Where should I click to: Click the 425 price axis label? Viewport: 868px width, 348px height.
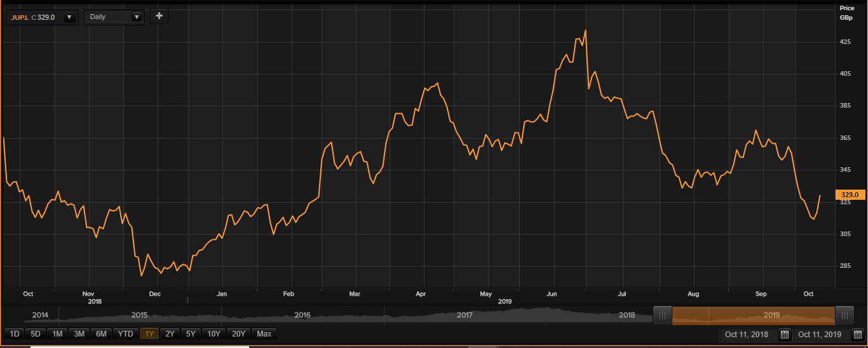[x=845, y=42]
